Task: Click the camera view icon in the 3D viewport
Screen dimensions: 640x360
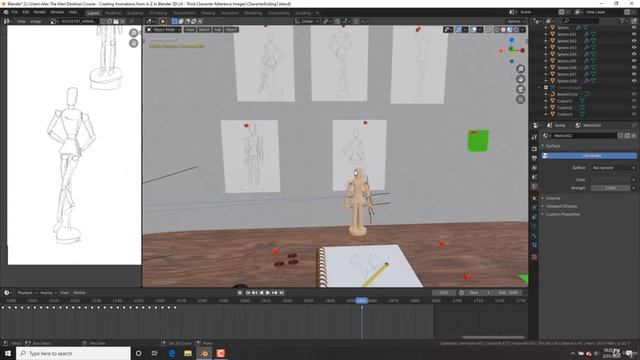Action: [520, 89]
